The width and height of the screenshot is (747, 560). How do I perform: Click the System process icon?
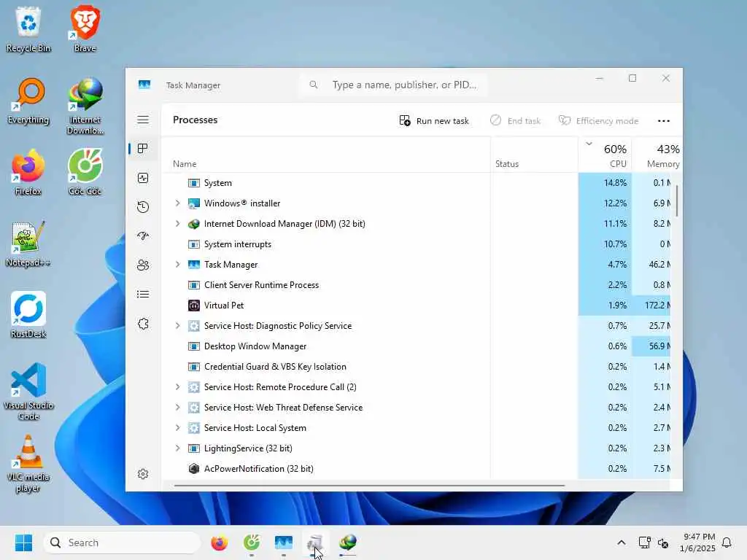point(194,183)
